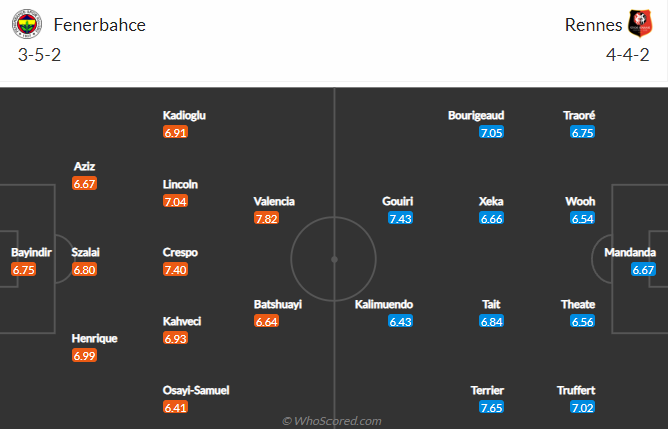Click goalkeeper Bayindir's name

pos(30,252)
